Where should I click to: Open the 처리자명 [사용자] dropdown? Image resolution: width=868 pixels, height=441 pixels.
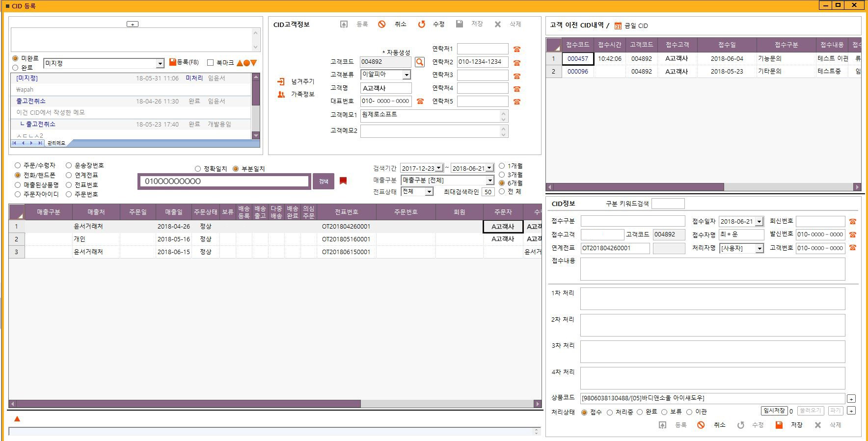(x=759, y=249)
